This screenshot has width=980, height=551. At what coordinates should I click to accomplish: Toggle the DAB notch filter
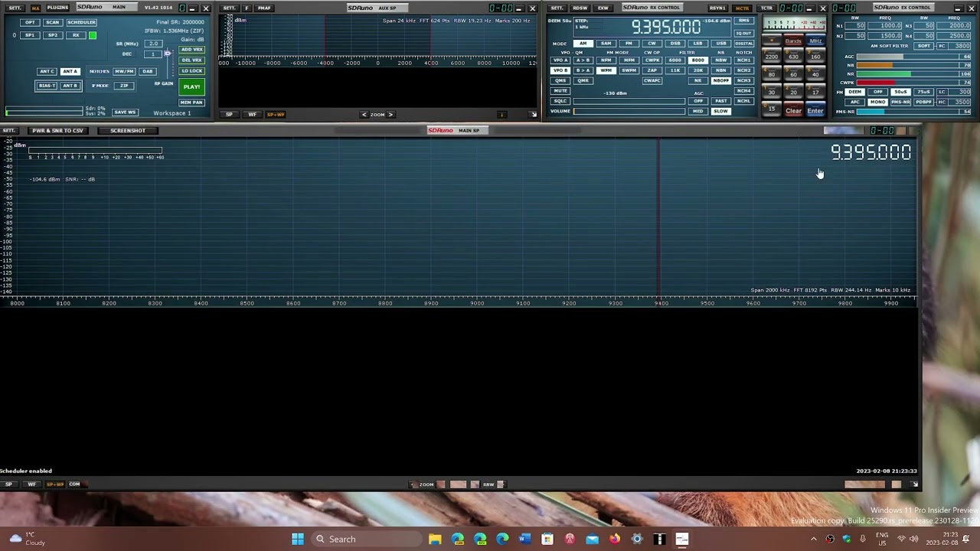[x=147, y=71]
